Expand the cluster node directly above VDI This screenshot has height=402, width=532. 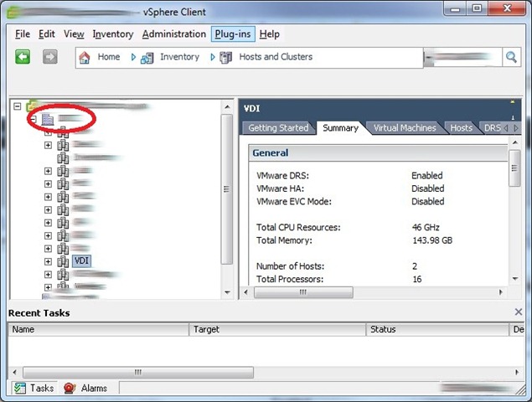(x=49, y=249)
